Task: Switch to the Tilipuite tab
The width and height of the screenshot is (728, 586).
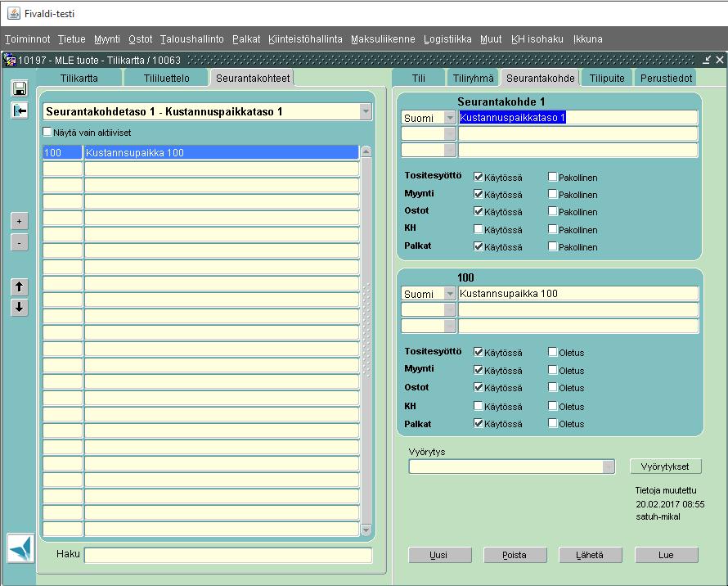Action: 606,78
